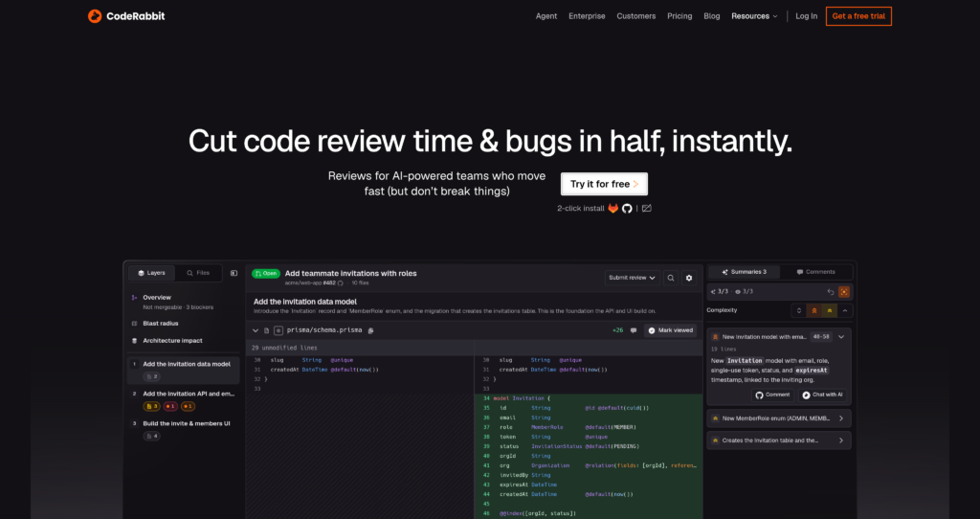Toggle Mark viewed for prisma/schema.prisma
This screenshot has width=980, height=519.
click(x=671, y=330)
